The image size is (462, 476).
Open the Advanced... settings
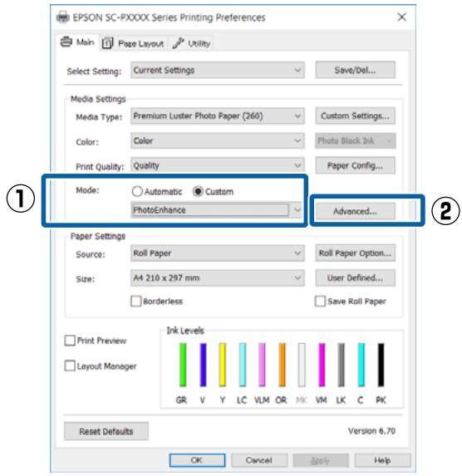tap(355, 211)
